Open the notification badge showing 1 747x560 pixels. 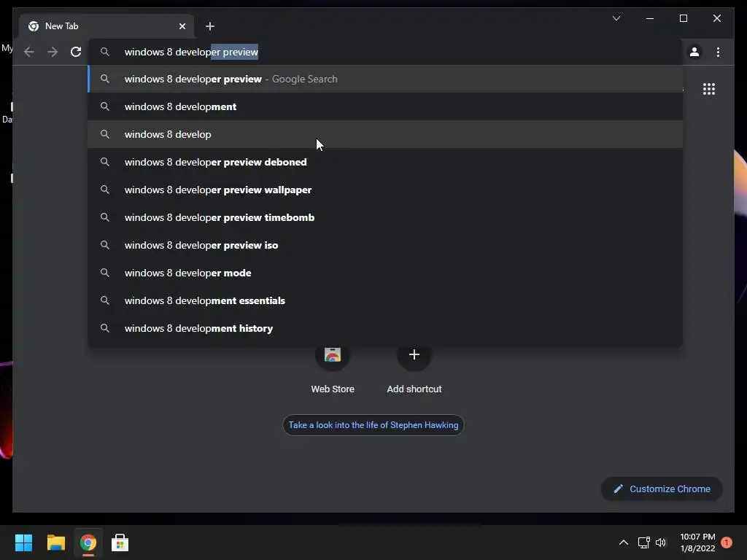tap(727, 542)
